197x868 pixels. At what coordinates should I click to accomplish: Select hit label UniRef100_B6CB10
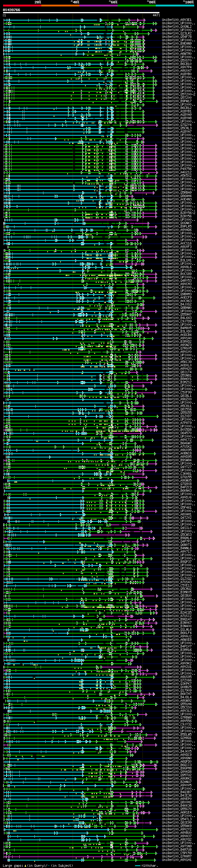pos(177,64)
